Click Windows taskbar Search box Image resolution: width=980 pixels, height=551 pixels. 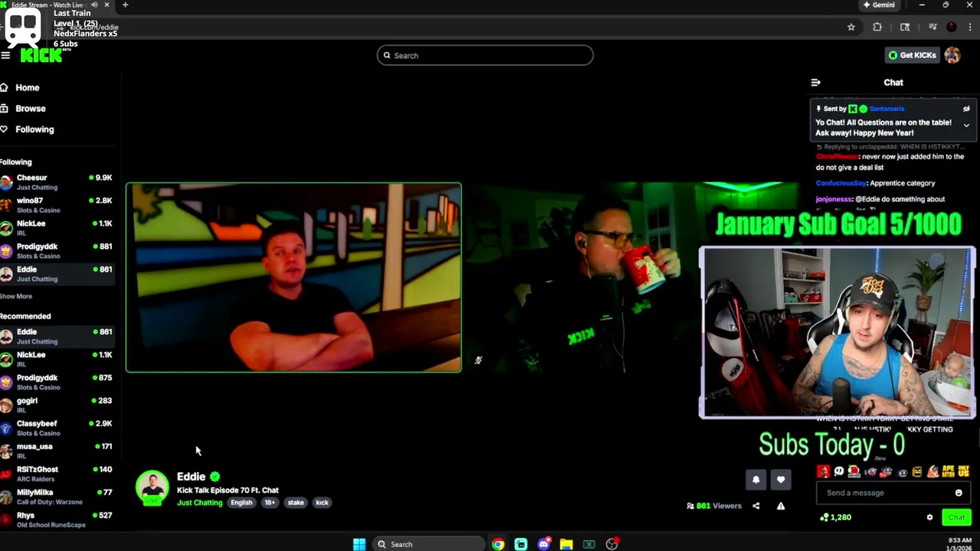click(x=429, y=544)
